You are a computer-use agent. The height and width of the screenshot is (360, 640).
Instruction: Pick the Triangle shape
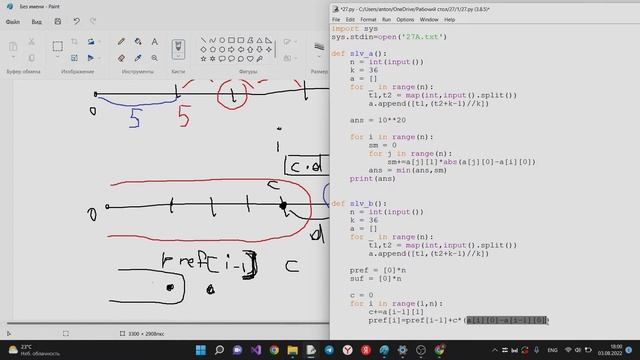[259, 40]
